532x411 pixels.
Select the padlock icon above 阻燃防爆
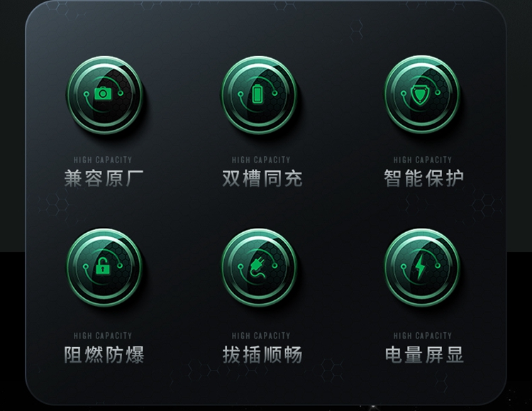point(104,267)
